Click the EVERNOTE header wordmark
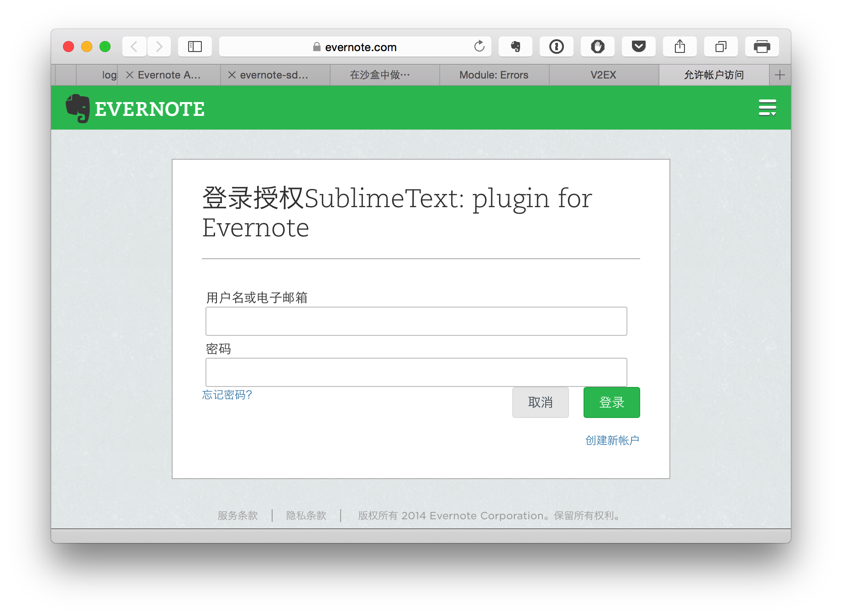842x616 pixels. pyautogui.click(x=150, y=110)
